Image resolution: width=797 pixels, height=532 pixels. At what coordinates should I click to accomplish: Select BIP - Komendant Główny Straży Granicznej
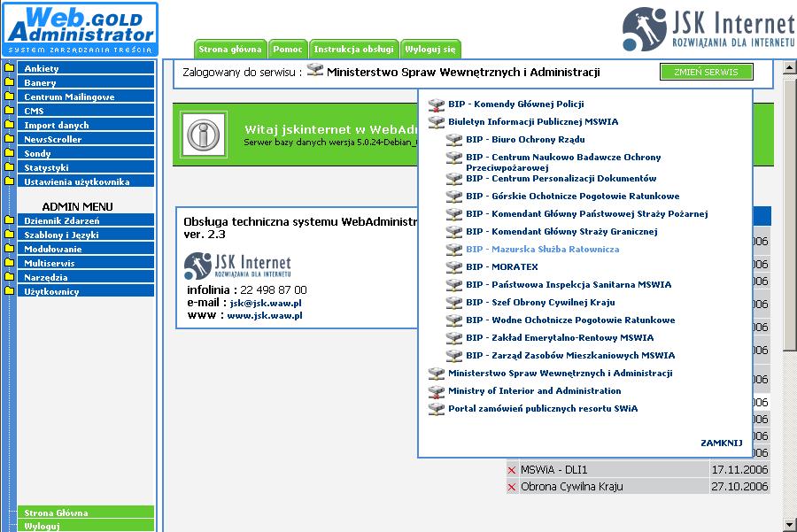click(561, 232)
